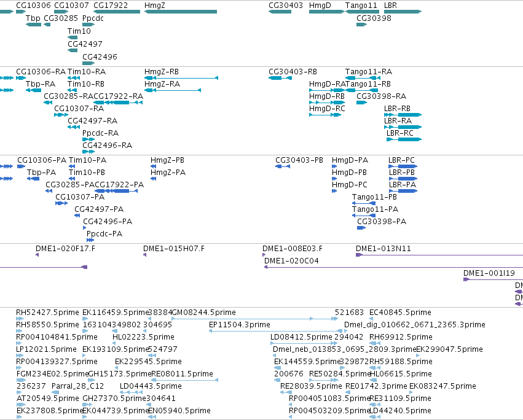The height and width of the screenshot is (420, 523).
Task: Click the CG30403 gene label
Action: click(286, 6)
